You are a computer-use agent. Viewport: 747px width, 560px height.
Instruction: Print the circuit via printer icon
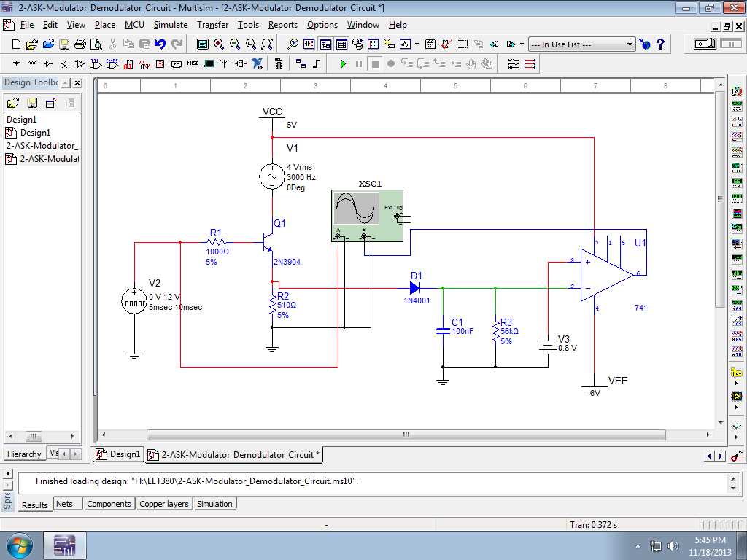click(80, 44)
